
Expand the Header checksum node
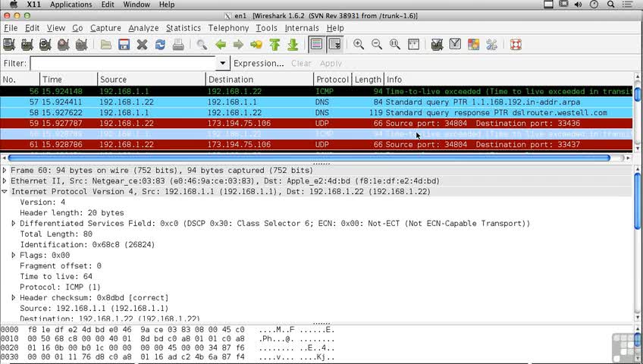pos(14,297)
